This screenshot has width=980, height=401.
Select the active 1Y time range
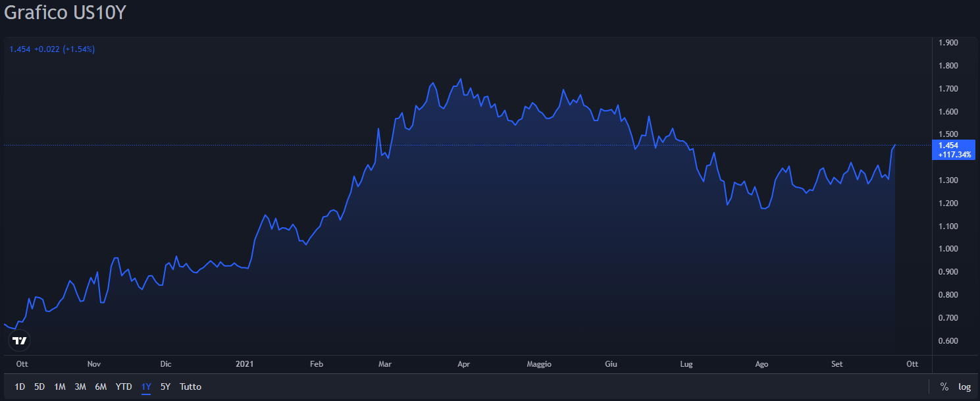[x=146, y=387]
